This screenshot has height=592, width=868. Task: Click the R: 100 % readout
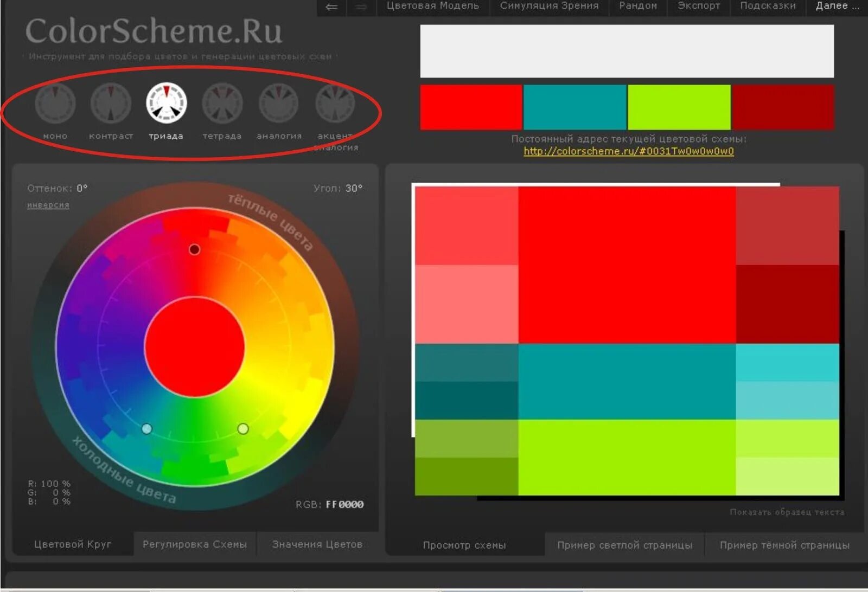49,484
